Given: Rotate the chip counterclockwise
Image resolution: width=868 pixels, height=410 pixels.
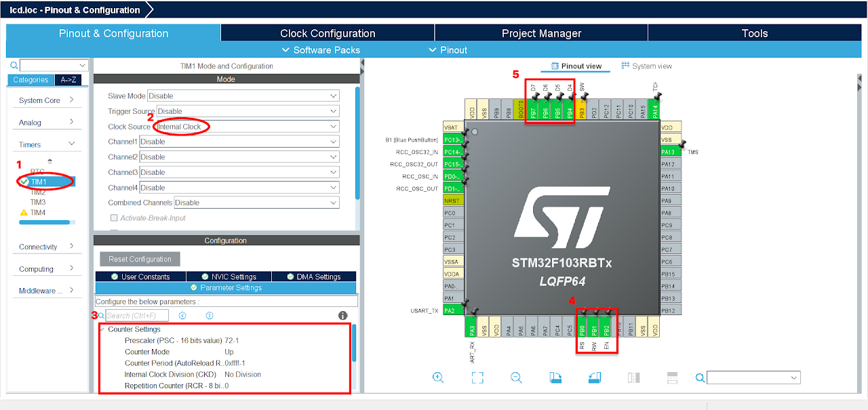Looking at the screenshot, I should tap(594, 377).
